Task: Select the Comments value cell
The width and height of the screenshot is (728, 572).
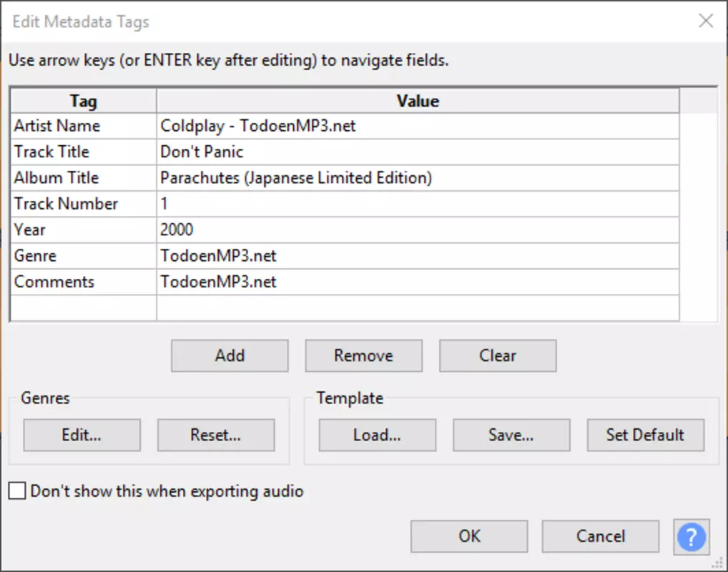Action: (x=418, y=282)
